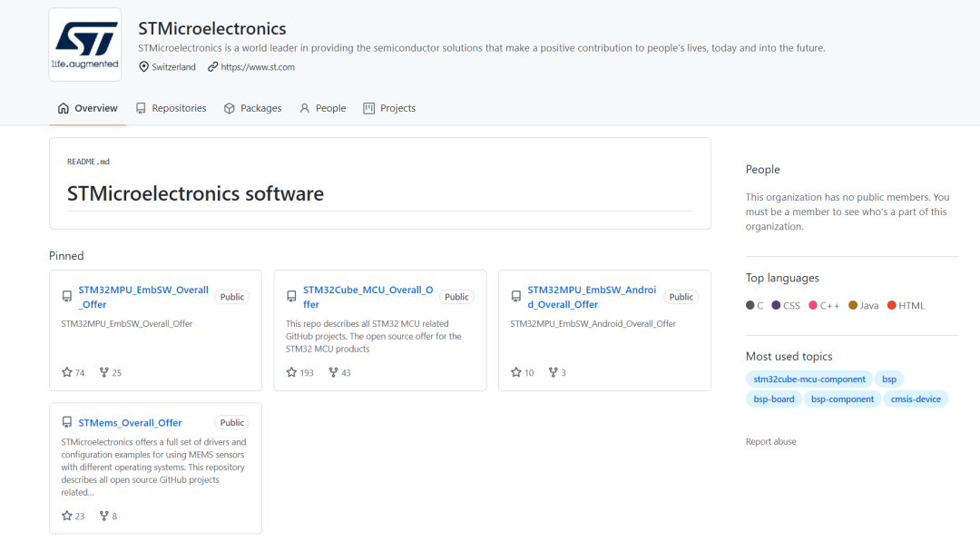The height and width of the screenshot is (552, 980).
Task: Click the People sidebar heading
Action: 762,170
